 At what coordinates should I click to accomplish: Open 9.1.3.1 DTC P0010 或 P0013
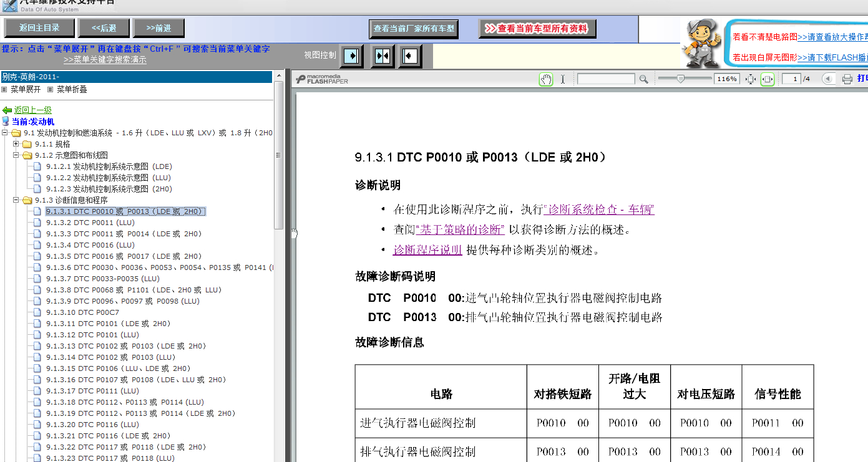click(x=125, y=211)
